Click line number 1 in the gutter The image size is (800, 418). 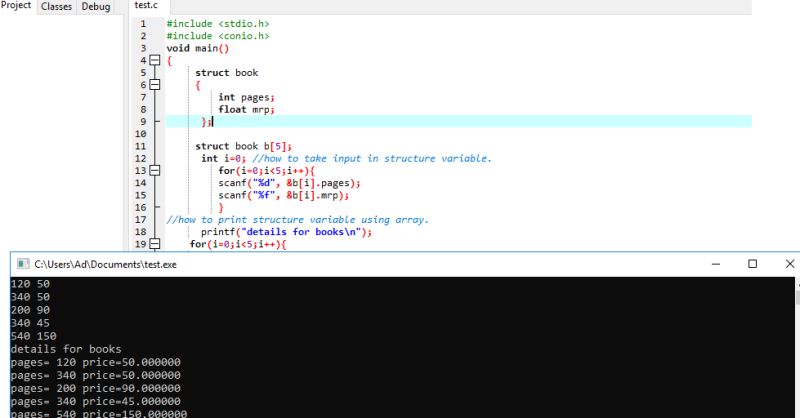[x=143, y=23]
